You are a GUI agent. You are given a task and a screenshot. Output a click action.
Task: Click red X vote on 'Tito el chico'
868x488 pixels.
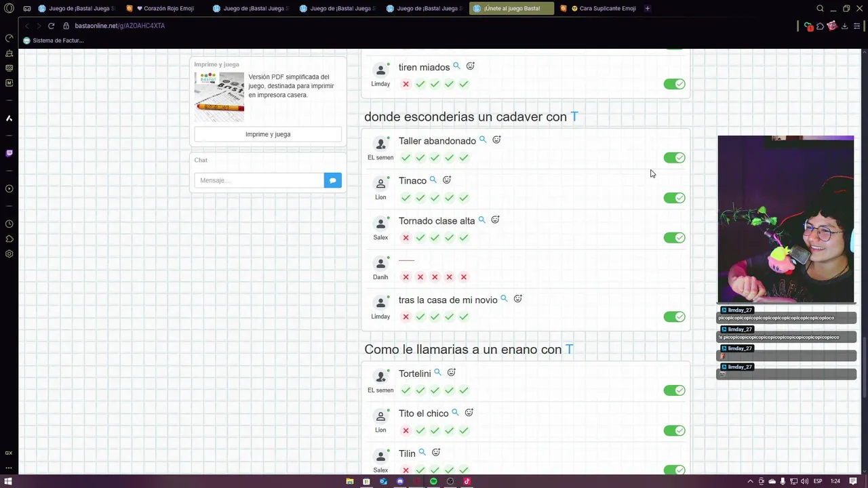(406, 430)
